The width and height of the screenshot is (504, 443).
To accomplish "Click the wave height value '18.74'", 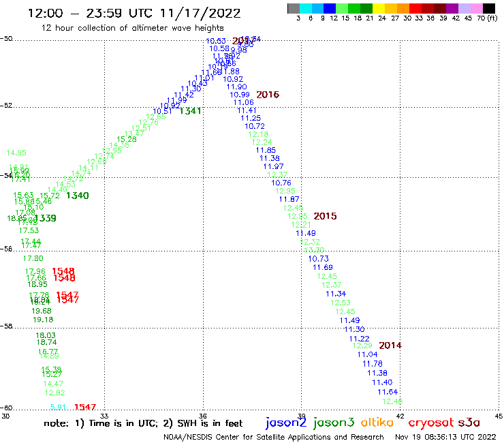I will coord(46,342).
